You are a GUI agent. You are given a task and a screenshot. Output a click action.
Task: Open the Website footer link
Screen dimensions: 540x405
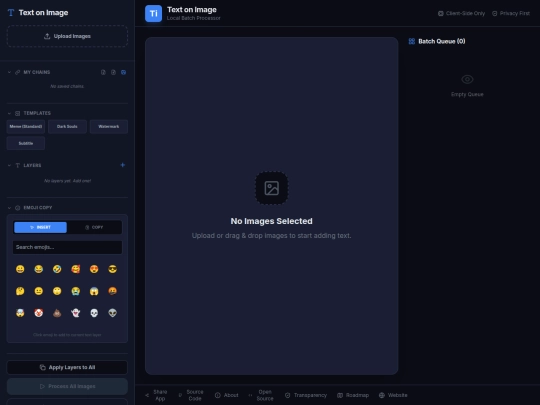(x=393, y=395)
